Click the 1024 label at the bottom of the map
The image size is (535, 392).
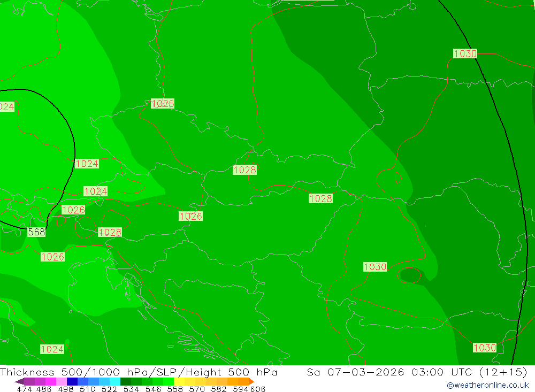52,349
